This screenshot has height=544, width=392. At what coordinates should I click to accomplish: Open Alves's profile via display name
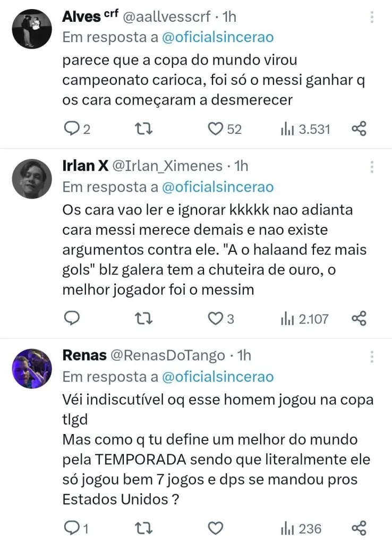point(81,16)
